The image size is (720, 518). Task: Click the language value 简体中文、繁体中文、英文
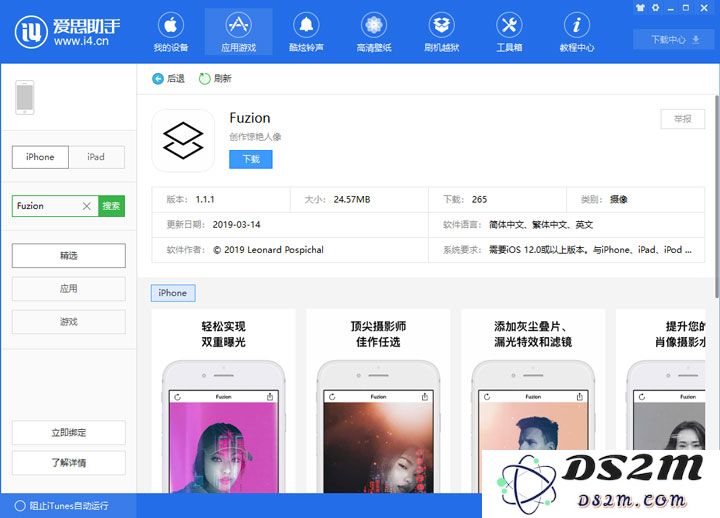tap(540, 225)
